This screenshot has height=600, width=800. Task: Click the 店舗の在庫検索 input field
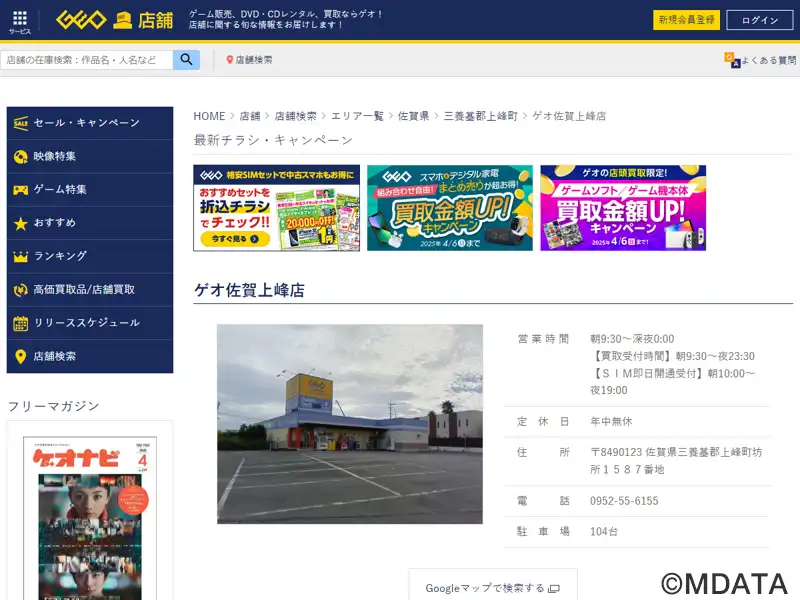tap(87, 60)
